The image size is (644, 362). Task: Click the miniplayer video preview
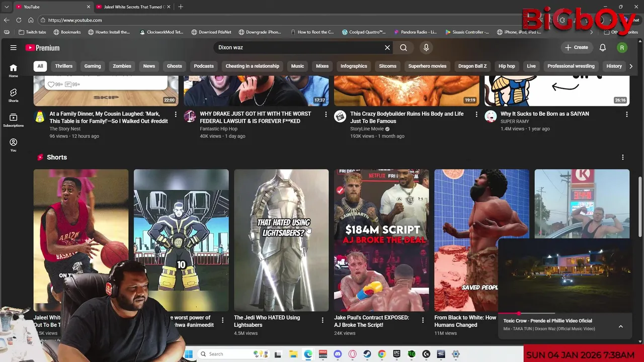(565, 276)
